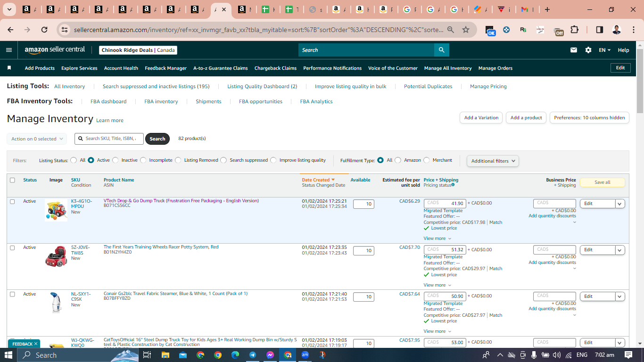Open the Edit dropdown arrow for Training Wheels Racer Potty
This screenshot has height=362, width=644.
[620, 250]
